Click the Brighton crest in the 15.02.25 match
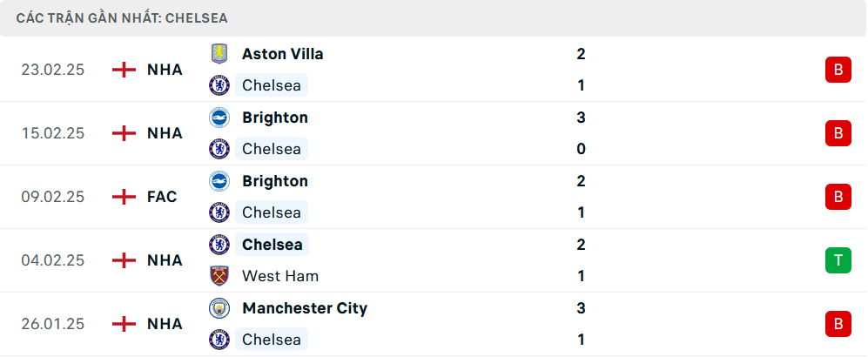Viewport: 868px width, 357px height. pyautogui.click(x=219, y=118)
